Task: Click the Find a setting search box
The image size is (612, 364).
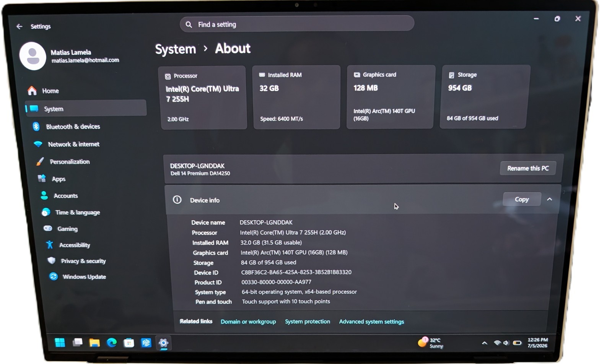Action: pos(297,24)
